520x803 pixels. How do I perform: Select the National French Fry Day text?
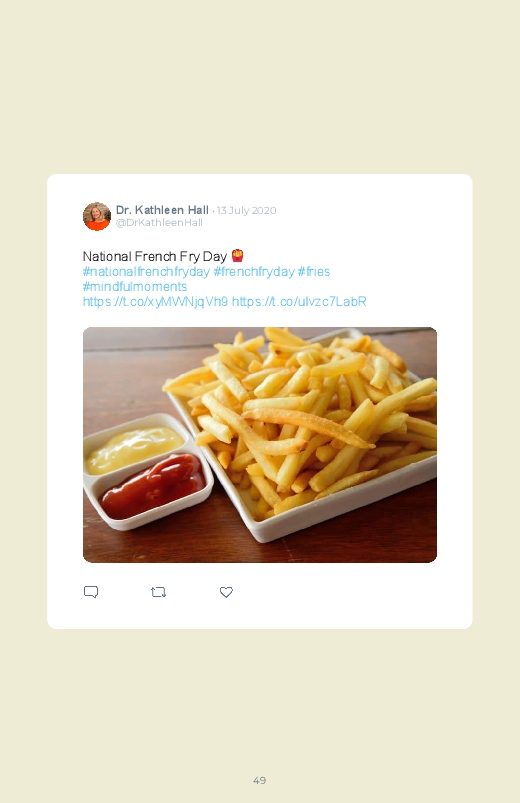coord(155,256)
